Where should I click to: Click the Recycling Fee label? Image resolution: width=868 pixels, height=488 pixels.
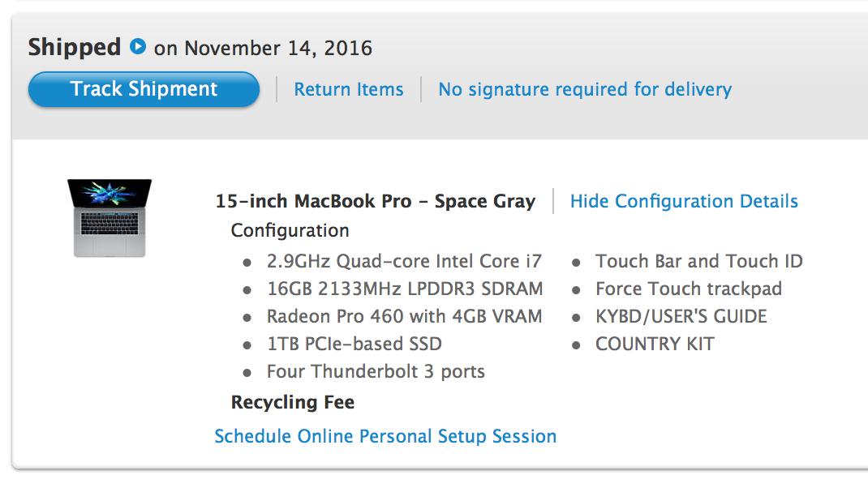tap(292, 402)
